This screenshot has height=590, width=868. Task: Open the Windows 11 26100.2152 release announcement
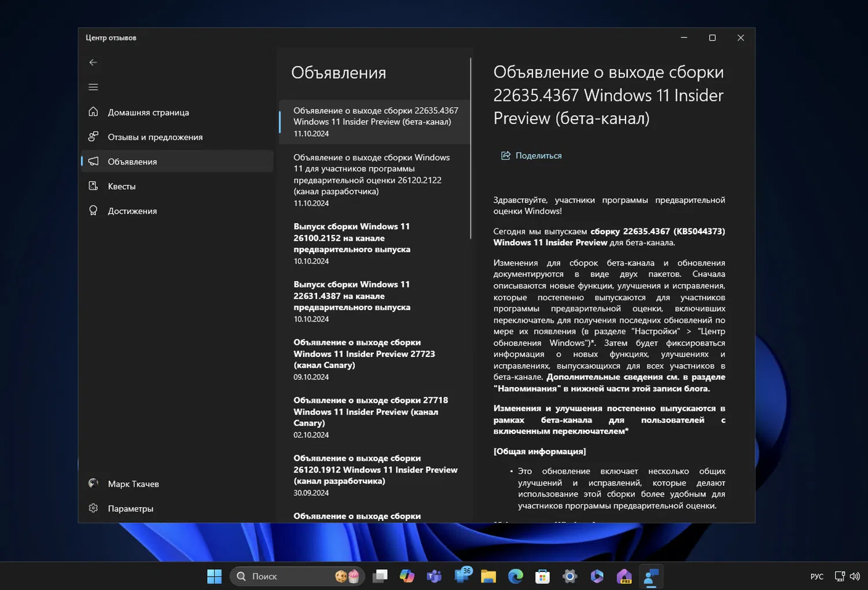point(374,244)
